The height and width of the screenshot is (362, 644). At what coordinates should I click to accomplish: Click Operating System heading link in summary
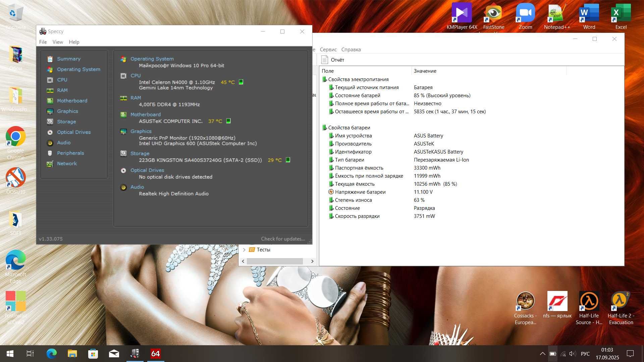coord(152,59)
